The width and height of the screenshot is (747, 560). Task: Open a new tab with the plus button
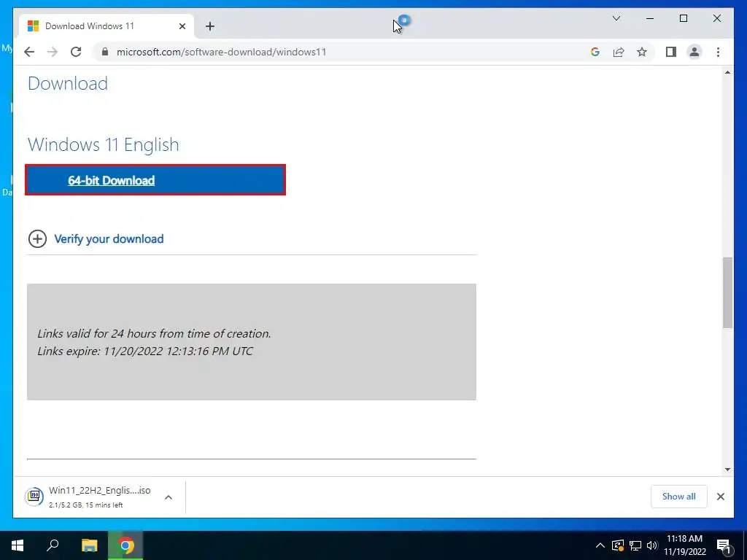[x=210, y=26]
